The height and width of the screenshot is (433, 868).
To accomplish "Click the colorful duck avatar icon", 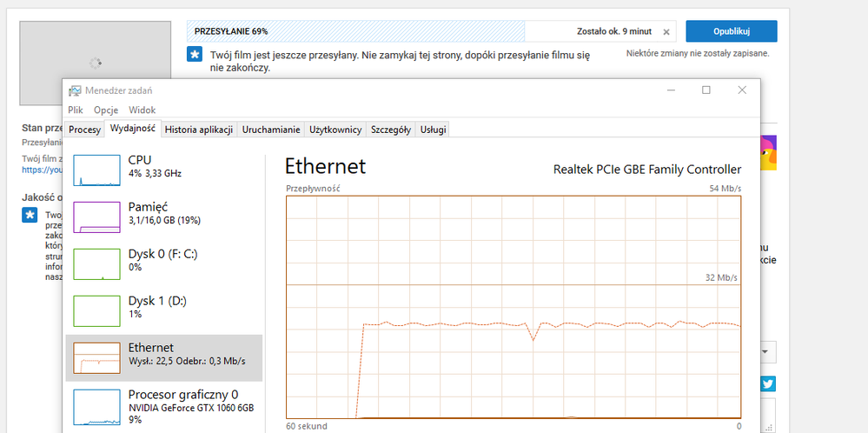I will pyautogui.click(x=768, y=157).
